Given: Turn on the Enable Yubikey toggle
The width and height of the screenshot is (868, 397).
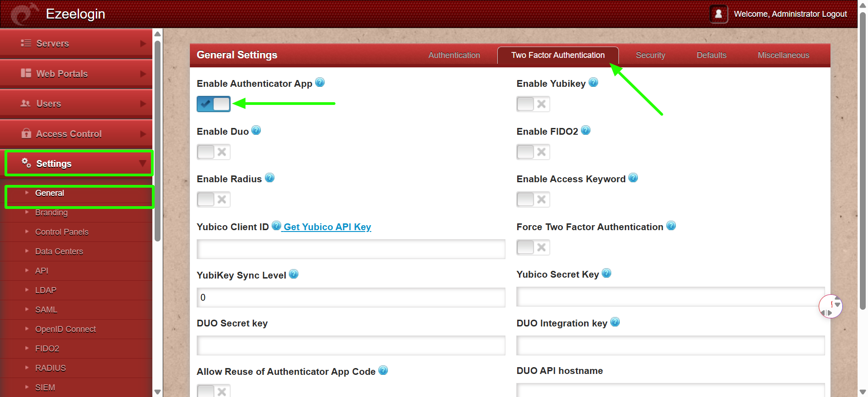Looking at the screenshot, I should 533,104.
